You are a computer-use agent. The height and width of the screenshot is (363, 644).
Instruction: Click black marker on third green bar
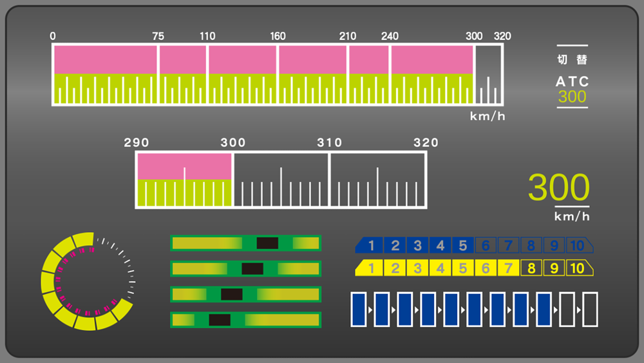(x=232, y=295)
